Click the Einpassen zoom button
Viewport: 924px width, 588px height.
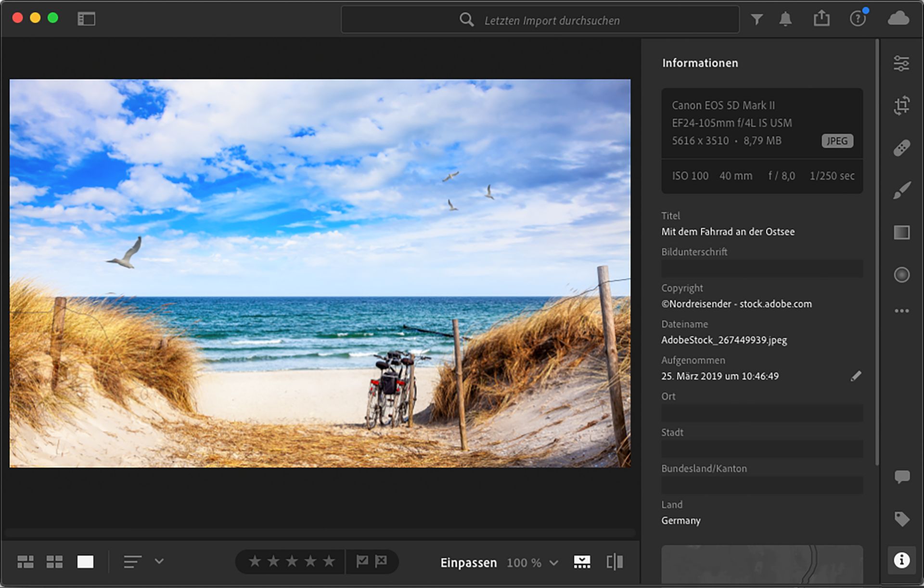tap(468, 562)
